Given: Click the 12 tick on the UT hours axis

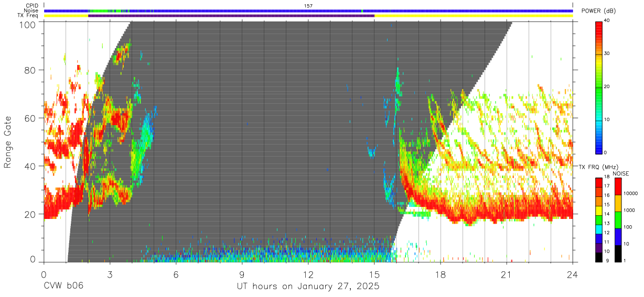Looking at the screenshot, I should coord(308,274).
